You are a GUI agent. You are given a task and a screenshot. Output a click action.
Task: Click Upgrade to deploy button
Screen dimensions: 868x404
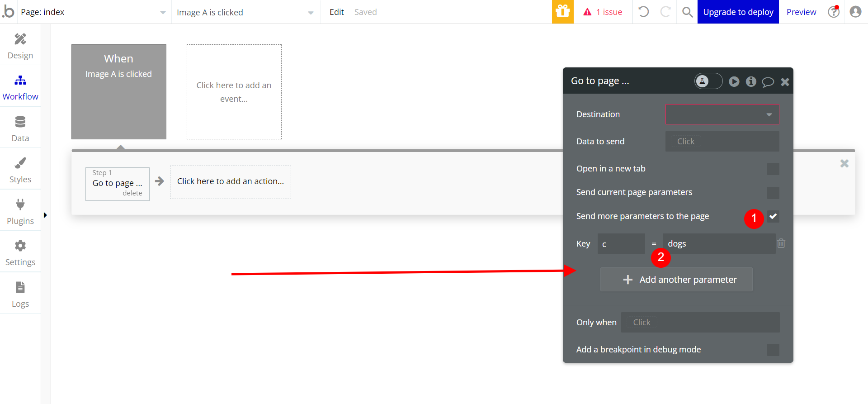[738, 12]
